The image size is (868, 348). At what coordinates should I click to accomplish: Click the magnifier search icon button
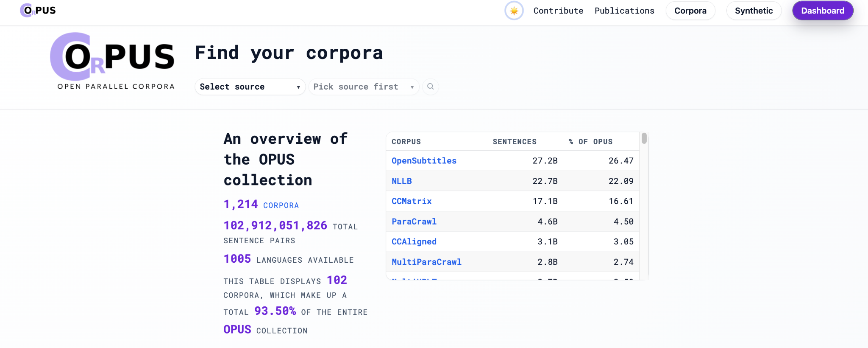430,87
